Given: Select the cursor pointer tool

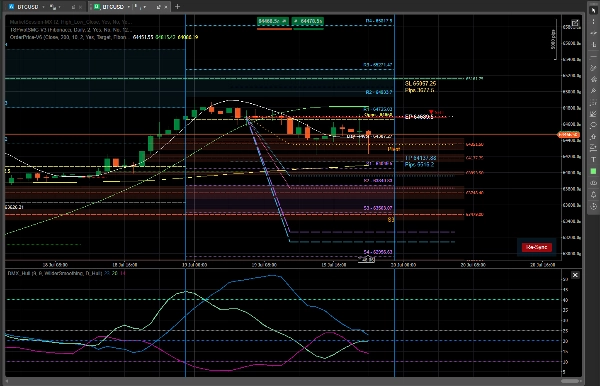Looking at the screenshot, I should [593, 10].
